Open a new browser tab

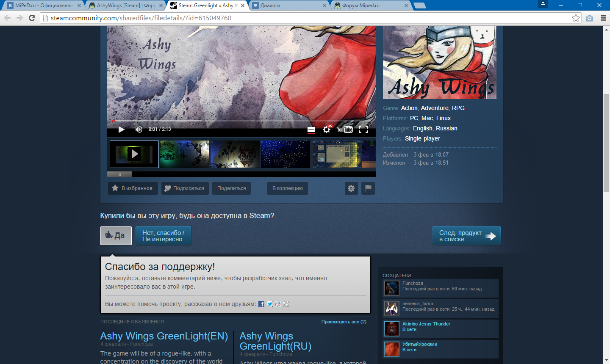click(x=420, y=6)
